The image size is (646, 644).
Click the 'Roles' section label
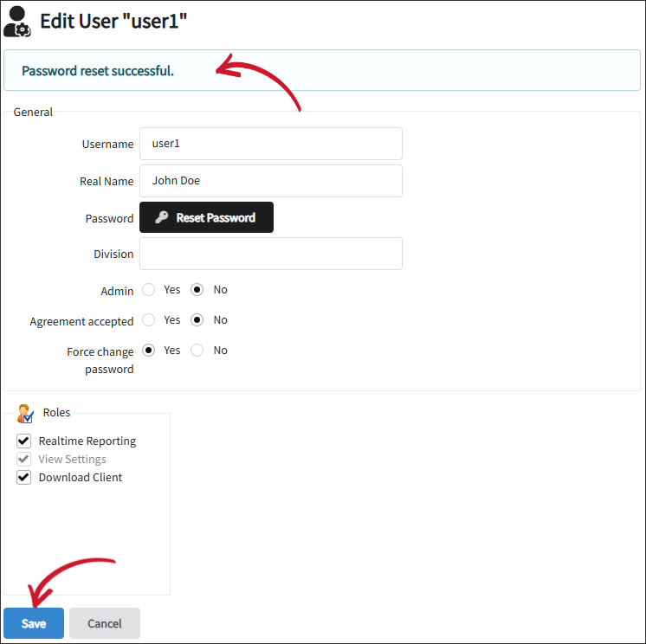coord(56,413)
